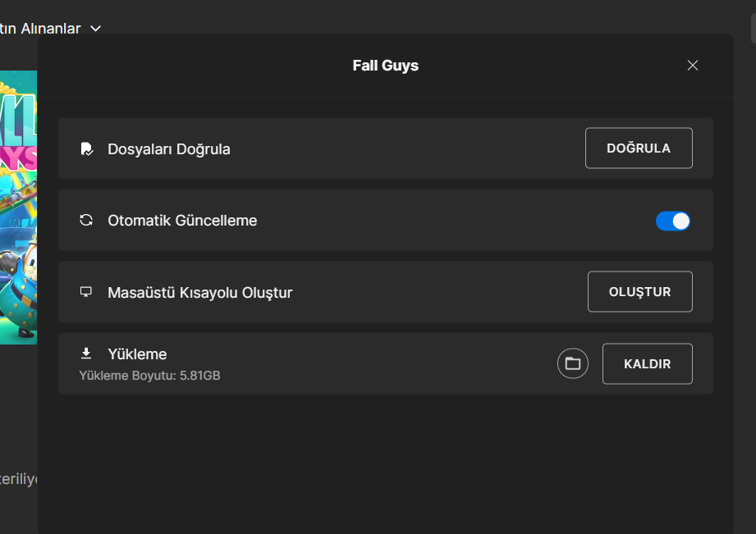Viewport: 756px width, 534px height.
Task: Click the Yükleme Boyutu 5.81GB text
Action: 149,376
